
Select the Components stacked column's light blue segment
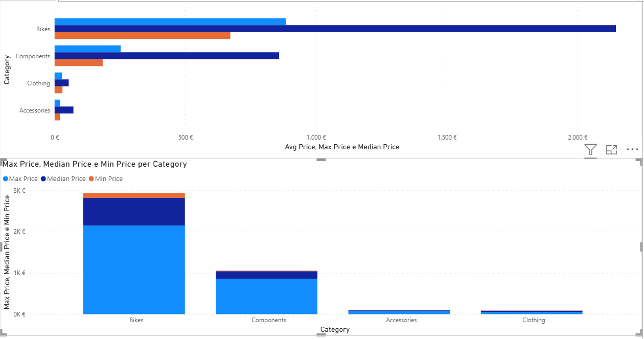click(266, 296)
